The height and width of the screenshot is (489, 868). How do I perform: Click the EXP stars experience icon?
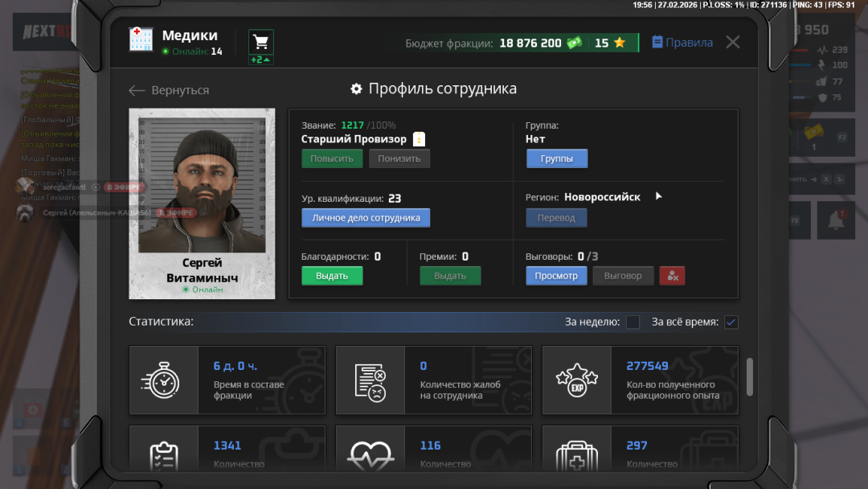(576, 380)
